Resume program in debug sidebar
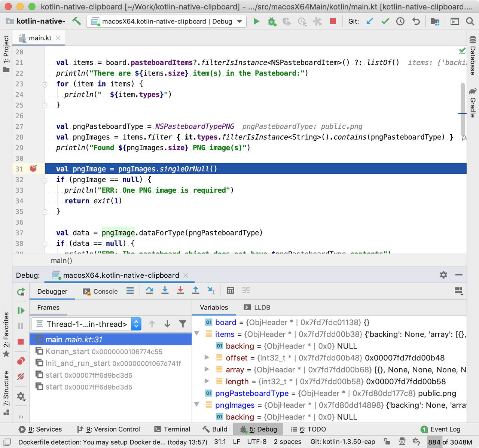 (21, 311)
